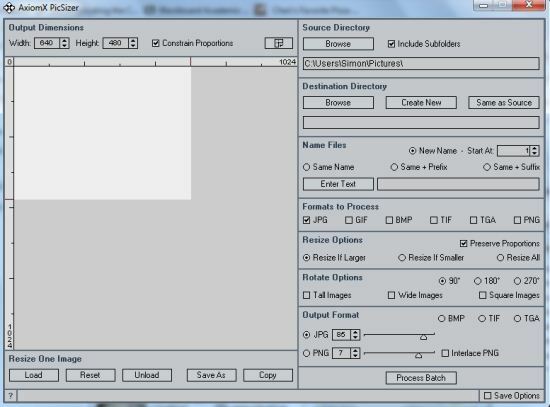Click the Start At spinner arrows
Viewport: 550px width, 407px height.
pos(534,151)
